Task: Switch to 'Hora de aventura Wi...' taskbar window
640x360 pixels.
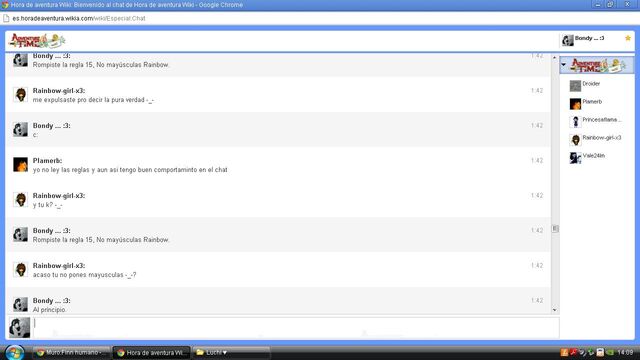Action: 151,352
